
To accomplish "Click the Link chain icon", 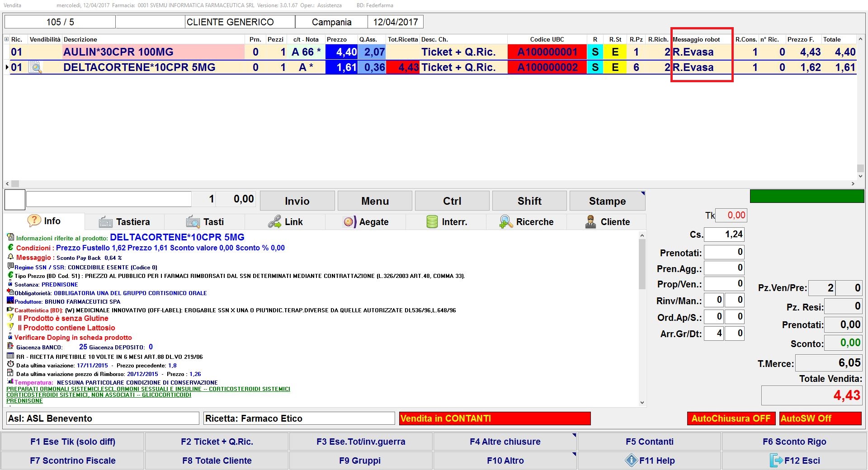I will (x=274, y=222).
